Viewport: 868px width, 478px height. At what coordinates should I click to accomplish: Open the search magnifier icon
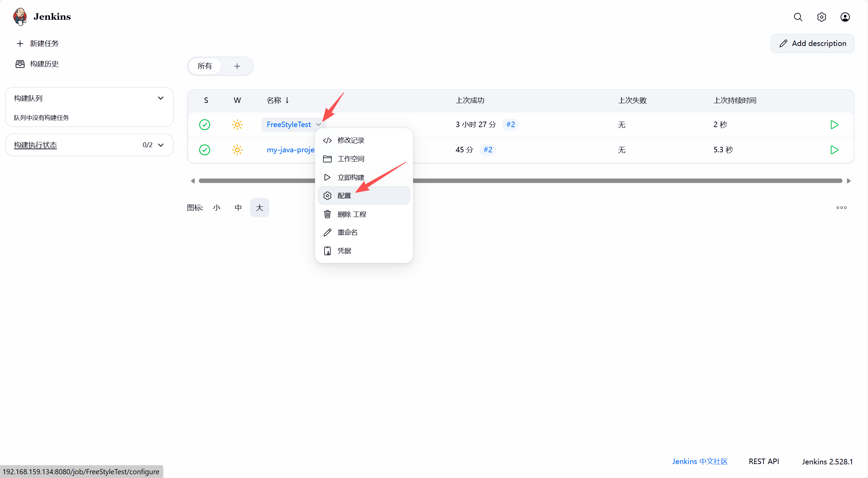[x=798, y=17]
